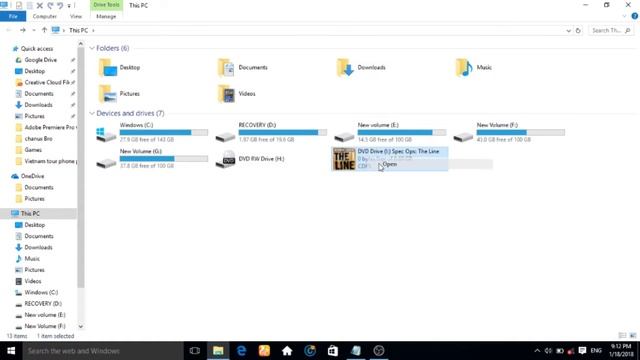Collapse the Folders (6) group
The width and height of the screenshot is (640, 360).
(x=92, y=48)
